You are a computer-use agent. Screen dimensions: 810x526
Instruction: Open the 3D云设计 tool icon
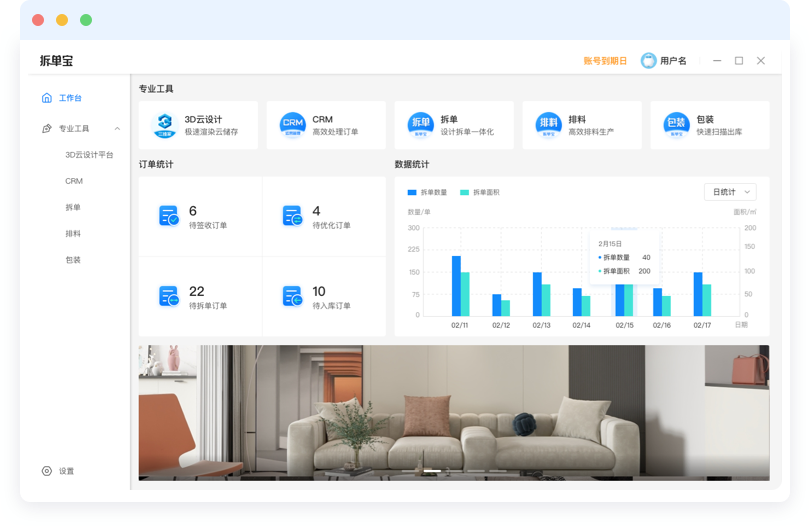tap(165, 124)
